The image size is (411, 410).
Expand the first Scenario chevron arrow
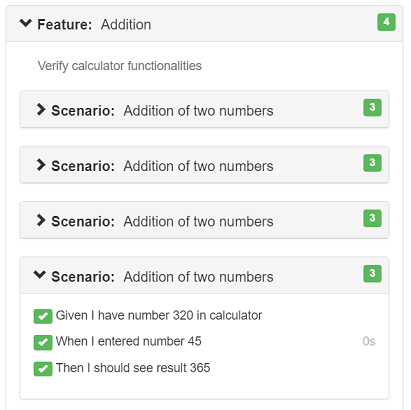tap(41, 109)
